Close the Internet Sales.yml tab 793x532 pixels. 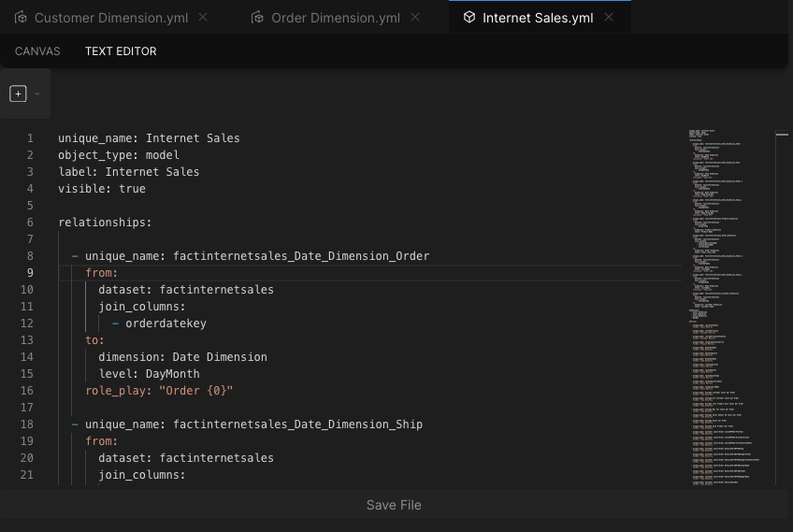point(609,17)
